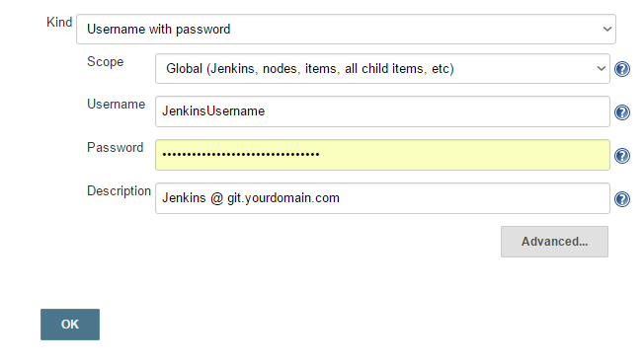The width and height of the screenshot is (644, 364).
Task: Click help icon beside Description field
Action: point(622,199)
